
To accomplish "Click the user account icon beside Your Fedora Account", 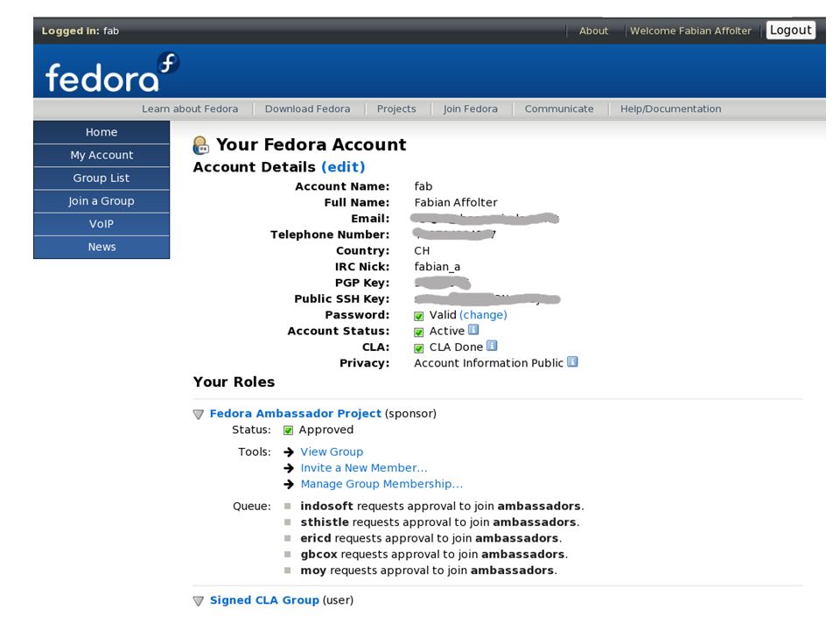I will (201, 145).
